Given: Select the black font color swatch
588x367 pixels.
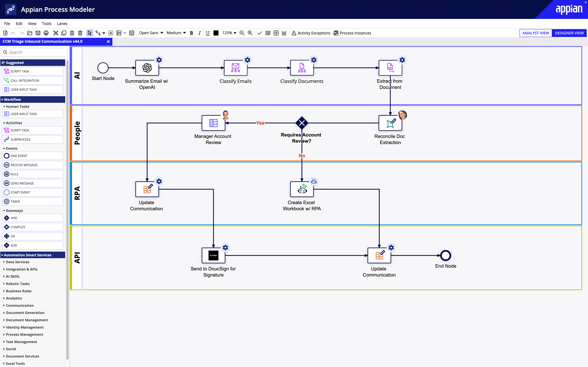Looking at the screenshot, I should pyautogui.click(x=215, y=33).
